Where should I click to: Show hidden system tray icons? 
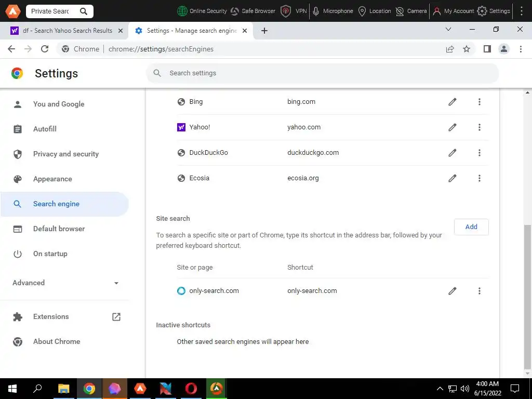(x=440, y=389)
